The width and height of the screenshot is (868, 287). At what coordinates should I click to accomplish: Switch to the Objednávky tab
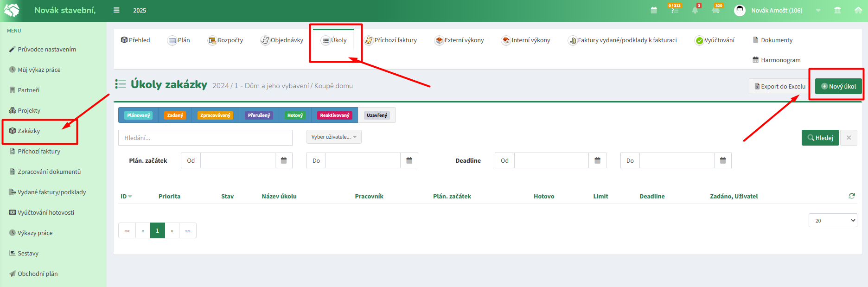pos(282,40)
